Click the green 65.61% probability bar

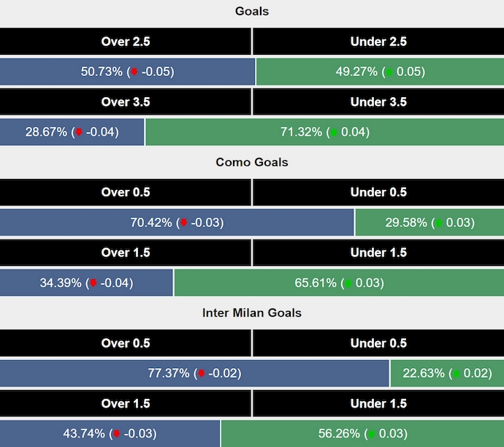(338, 283)
